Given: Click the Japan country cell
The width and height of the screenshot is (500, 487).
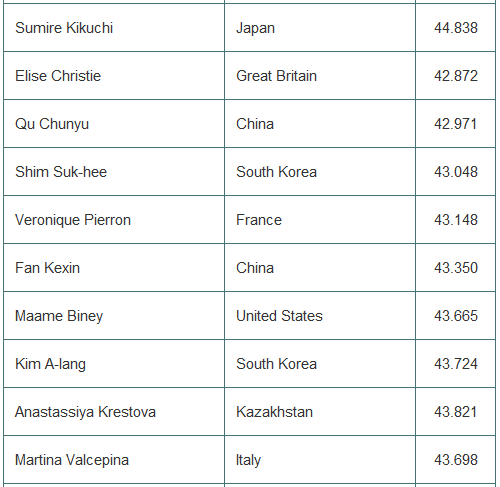Looking at the screenshot, I should coord(320,28).
